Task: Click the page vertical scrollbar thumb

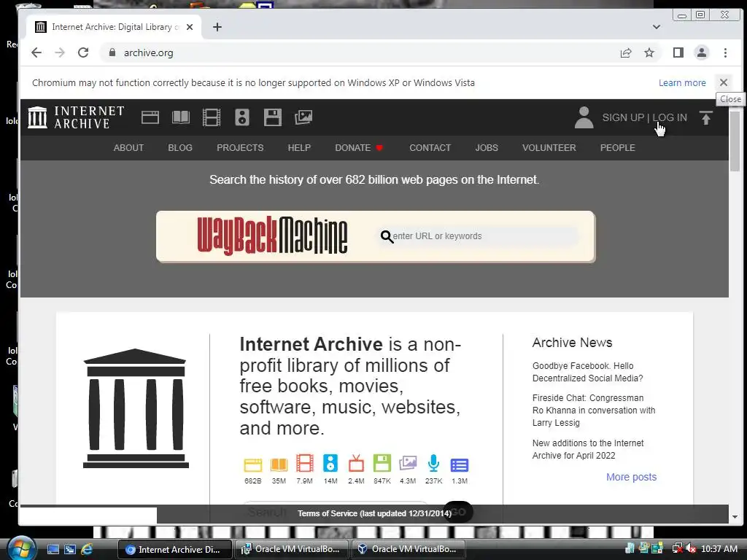Action: click(x=735, y=141)
